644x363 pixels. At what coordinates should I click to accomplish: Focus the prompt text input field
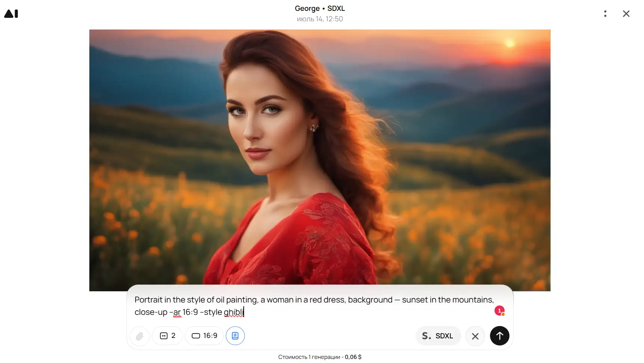pos(313,306)
